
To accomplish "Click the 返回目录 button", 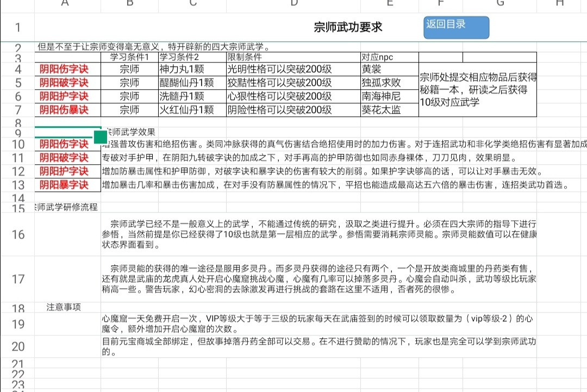I will coord(456,27).
